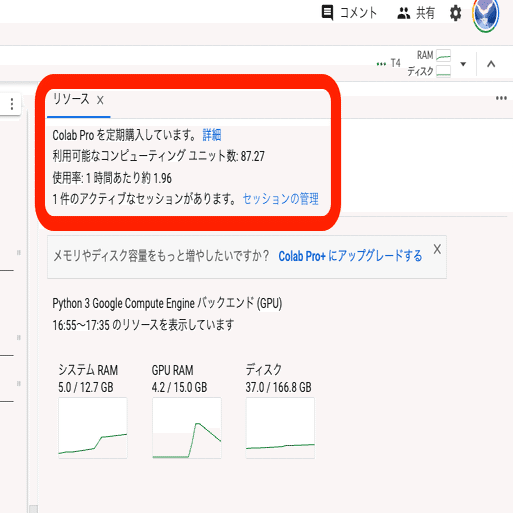This screenshot has height=513, width=513.
Task: Select the リソース tab
Action: pos(71,99)
